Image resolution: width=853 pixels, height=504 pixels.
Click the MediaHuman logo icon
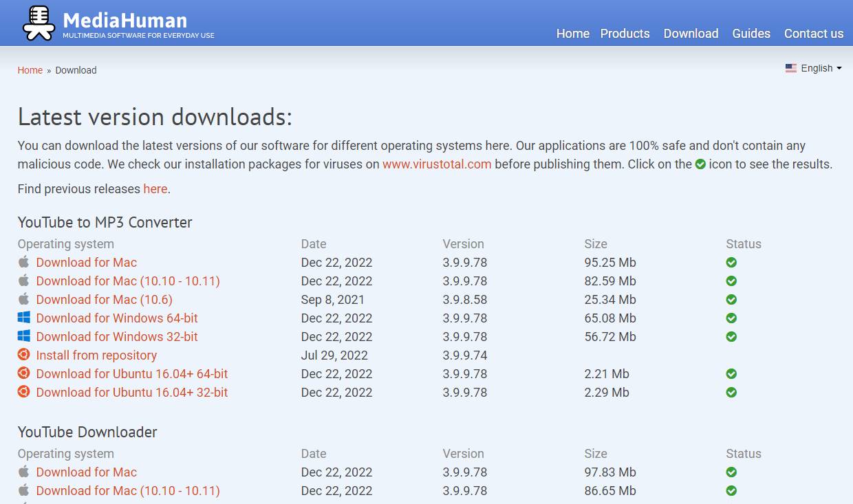coord(39,22)
